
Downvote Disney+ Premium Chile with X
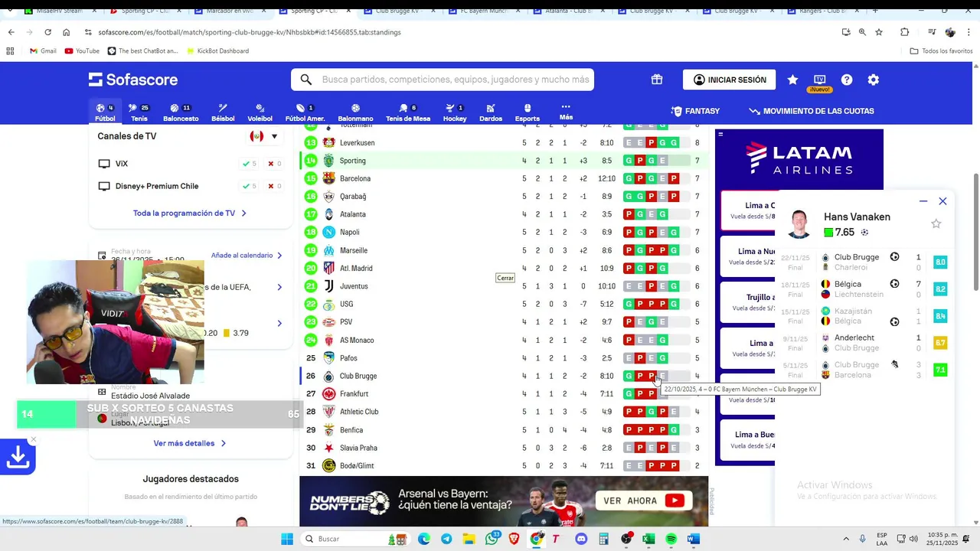[274, 186]
